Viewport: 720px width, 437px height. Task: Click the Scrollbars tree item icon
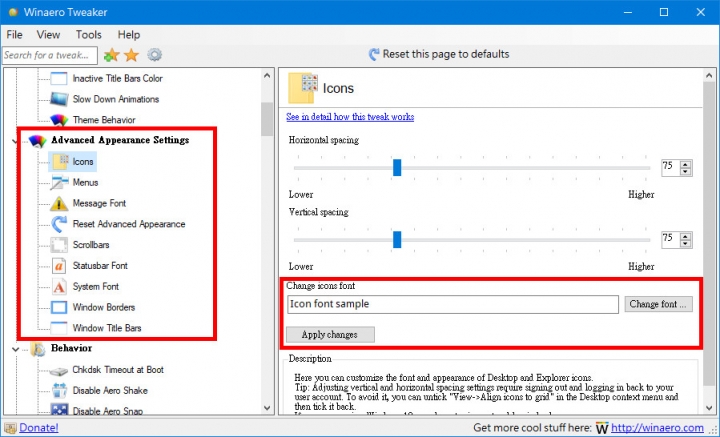tap(59, 245)
